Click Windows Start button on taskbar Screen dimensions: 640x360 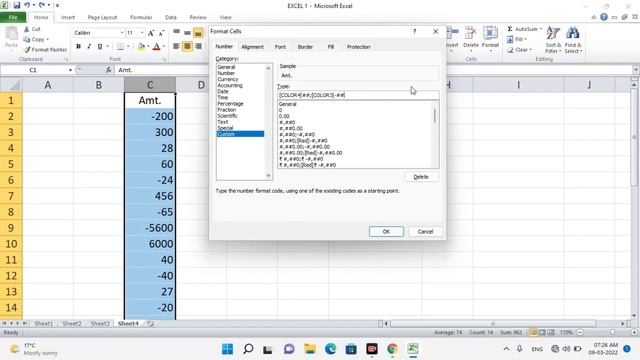227,349
